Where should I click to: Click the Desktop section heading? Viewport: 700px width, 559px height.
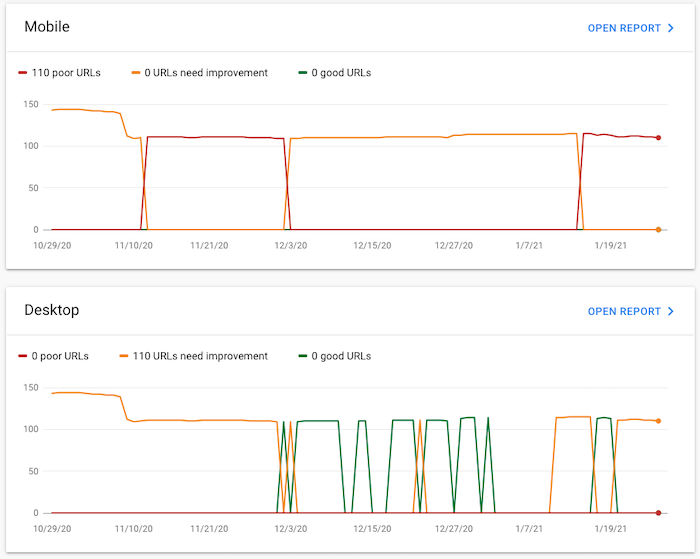[52, 310]
